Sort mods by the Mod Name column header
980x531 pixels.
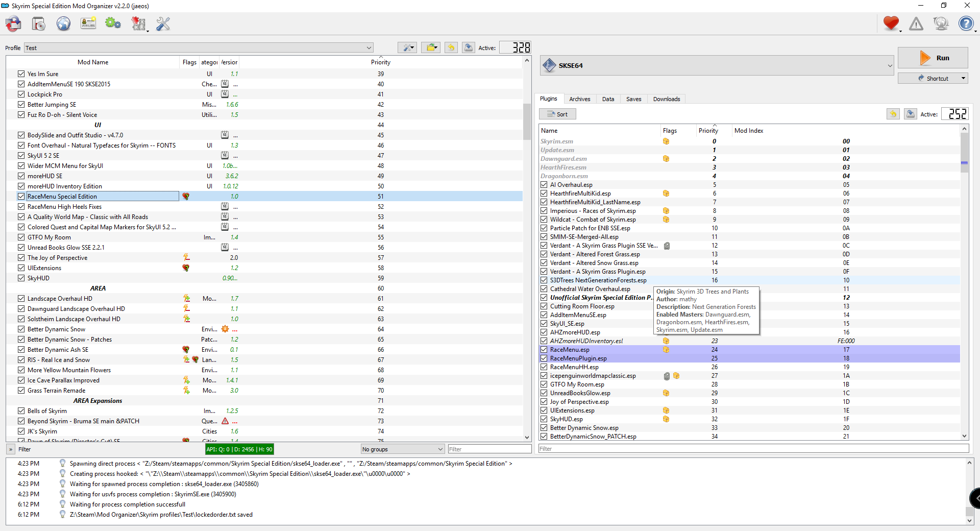[x=93, y=62]
